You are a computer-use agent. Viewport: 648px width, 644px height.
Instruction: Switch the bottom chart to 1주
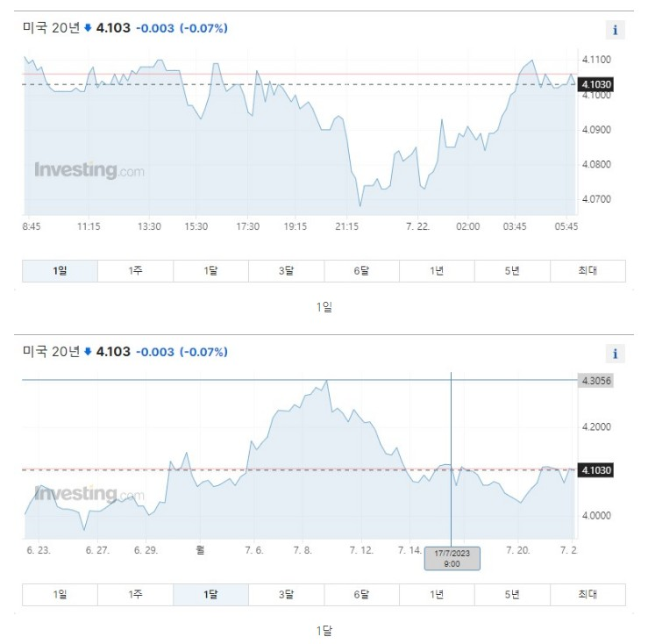coord(136,595)
